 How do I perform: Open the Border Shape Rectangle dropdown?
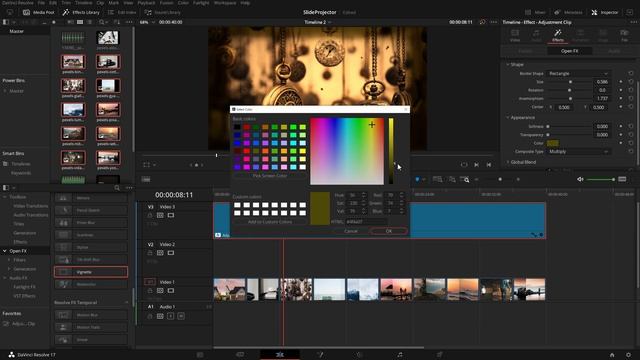point(578,73)
